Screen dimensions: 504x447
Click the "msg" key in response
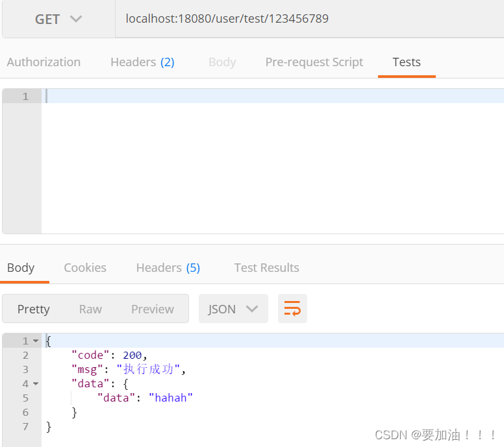point(88,369)
